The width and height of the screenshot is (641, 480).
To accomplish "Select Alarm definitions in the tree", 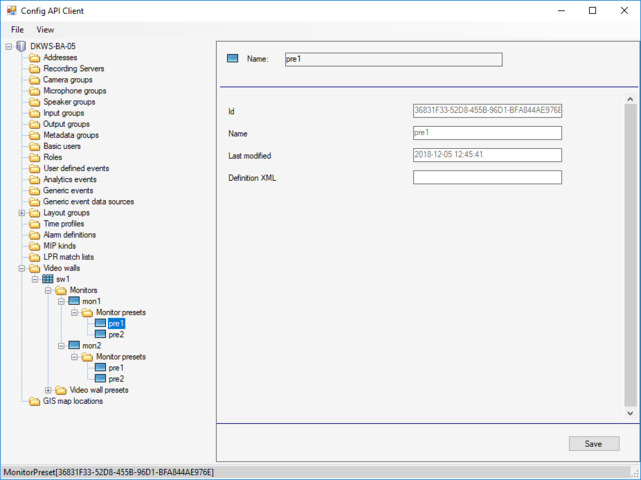I will 69,235.
